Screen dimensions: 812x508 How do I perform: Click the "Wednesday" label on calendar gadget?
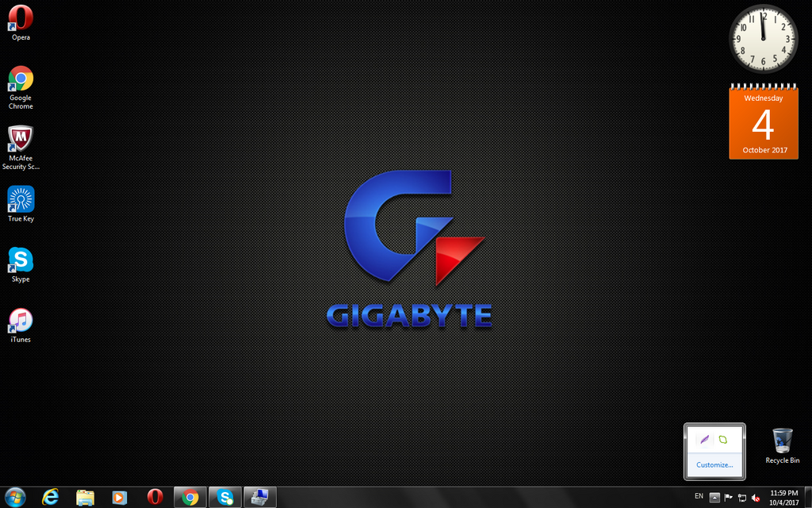pos(764,98)
